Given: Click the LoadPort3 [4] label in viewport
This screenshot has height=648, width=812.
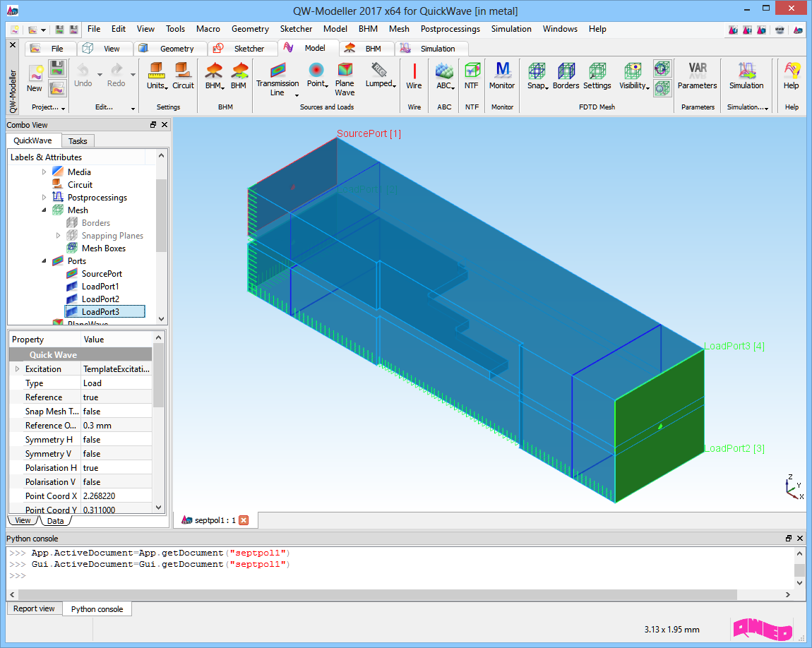Looking at the screenshot, I should (734, 346).
